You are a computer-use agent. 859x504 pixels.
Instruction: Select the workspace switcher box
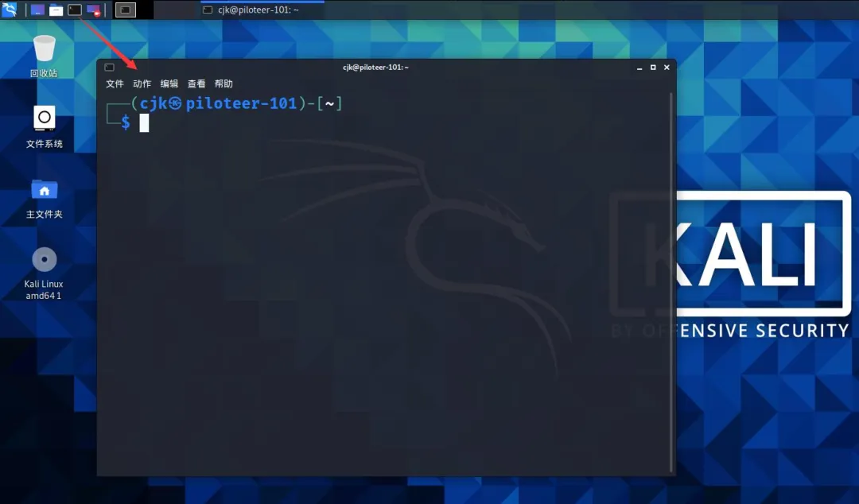[x=126, y=10]
